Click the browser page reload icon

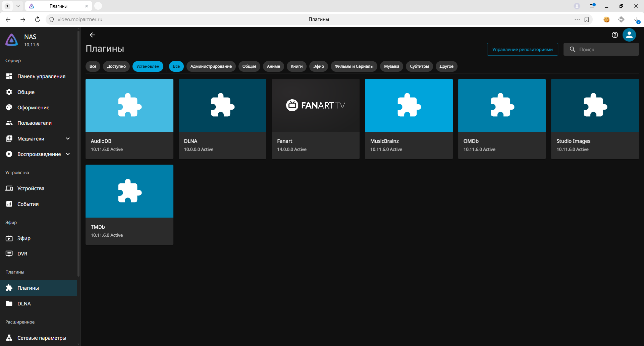38,19
